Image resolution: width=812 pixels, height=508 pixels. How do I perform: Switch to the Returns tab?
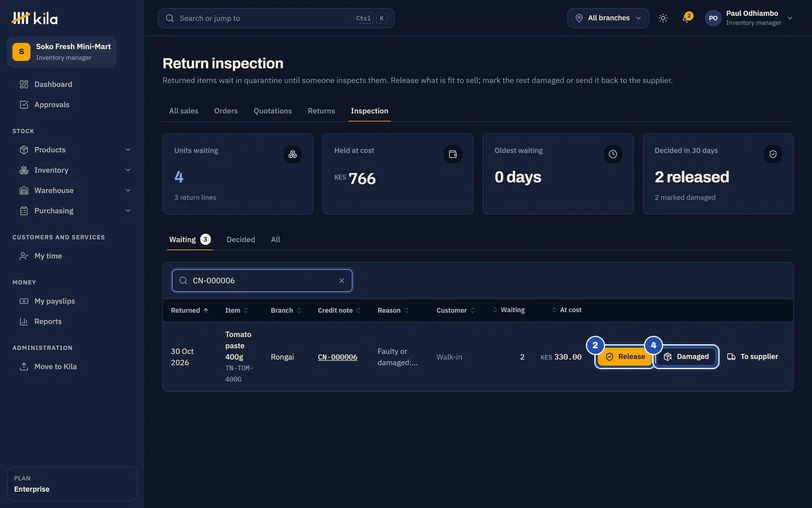[321, 111]
